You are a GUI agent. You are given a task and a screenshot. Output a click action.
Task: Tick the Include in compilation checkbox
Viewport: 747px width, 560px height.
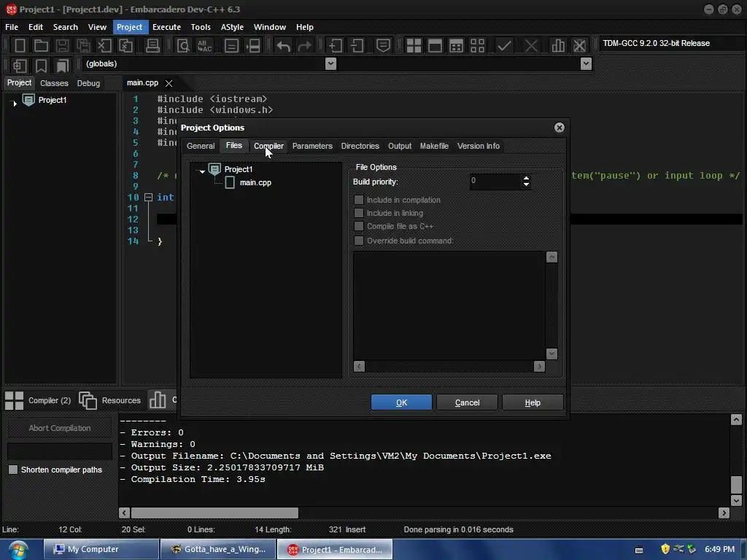click(359, 200)
